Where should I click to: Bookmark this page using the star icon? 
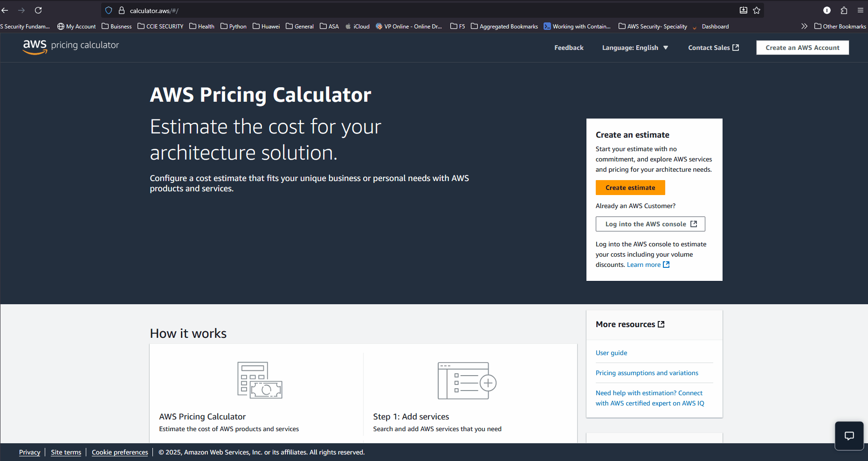pos(756,10)
